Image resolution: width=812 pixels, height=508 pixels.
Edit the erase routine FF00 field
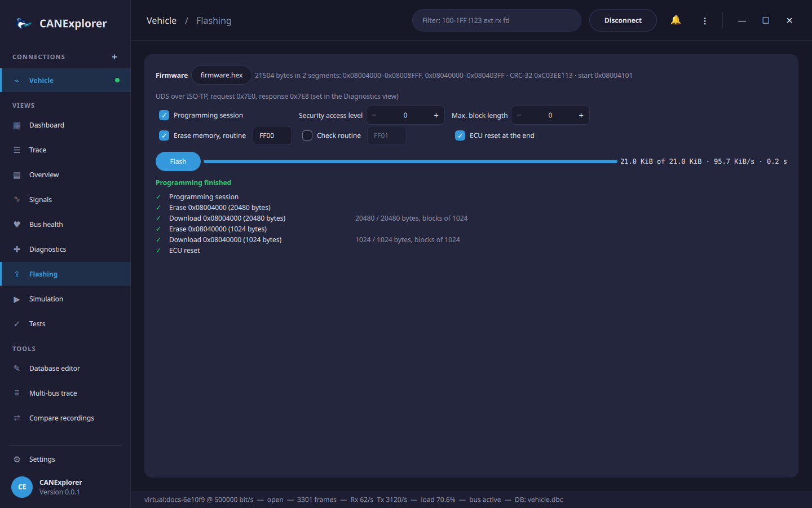click(272, 135)
